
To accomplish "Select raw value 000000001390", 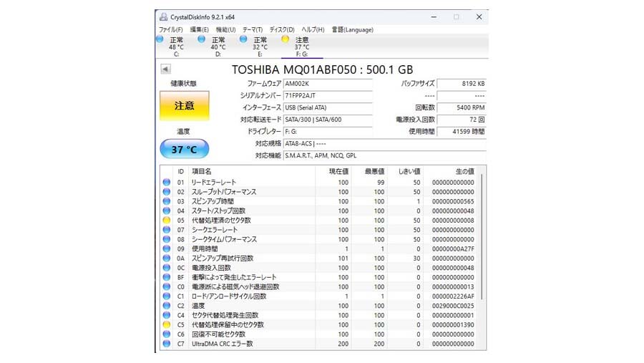I will [453, 325].
